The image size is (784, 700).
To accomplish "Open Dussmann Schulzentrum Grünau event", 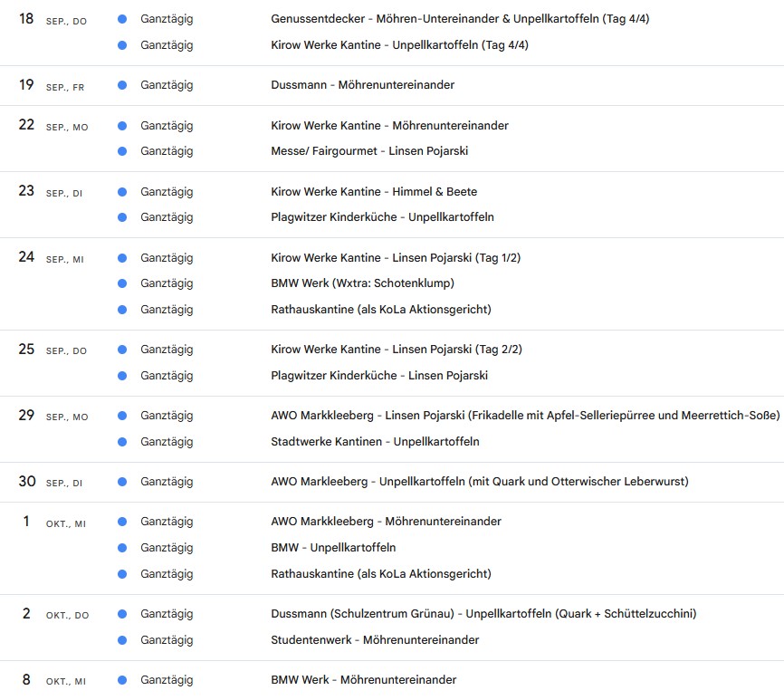I will (483, 614).
